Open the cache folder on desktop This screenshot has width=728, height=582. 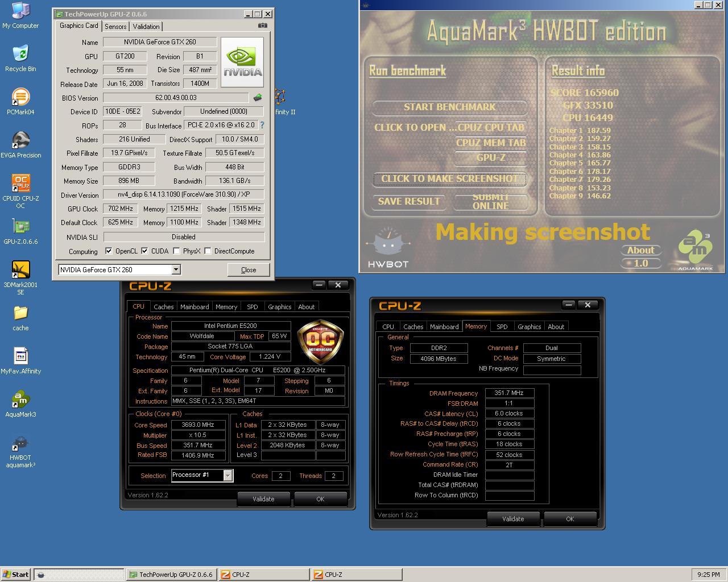pos(20,318)
